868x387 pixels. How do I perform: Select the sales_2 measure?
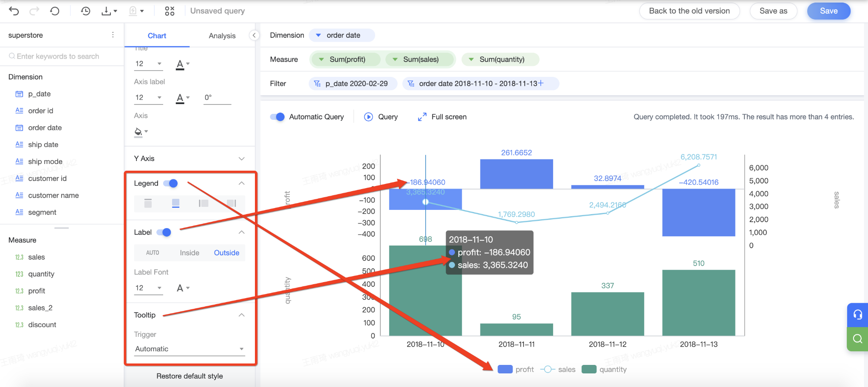click(40, 308)
